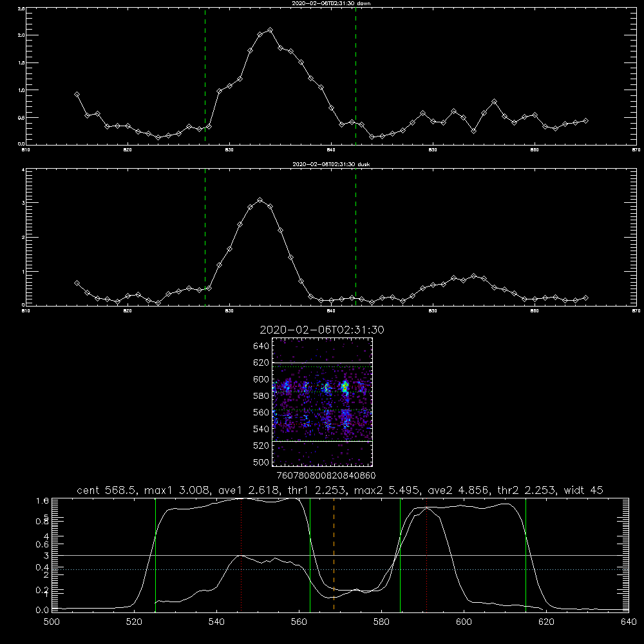Select the dawn plot title text

[x=331, y=3]
